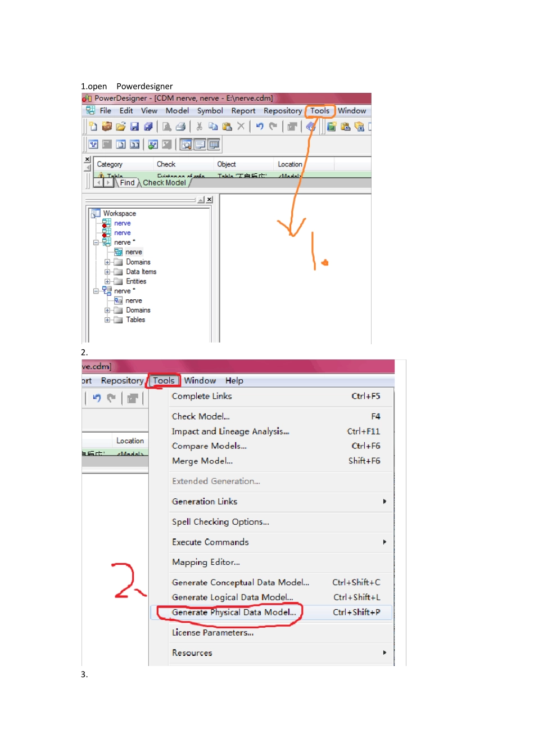Click the document icon left of the File menu
The image size is (534, 756).
coord(90,110)
